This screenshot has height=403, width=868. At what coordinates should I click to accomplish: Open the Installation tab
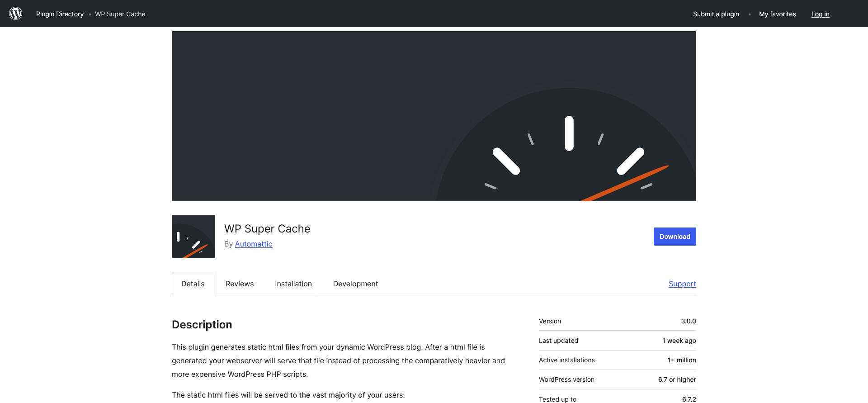pyautogui.click(x=293, y=284)
